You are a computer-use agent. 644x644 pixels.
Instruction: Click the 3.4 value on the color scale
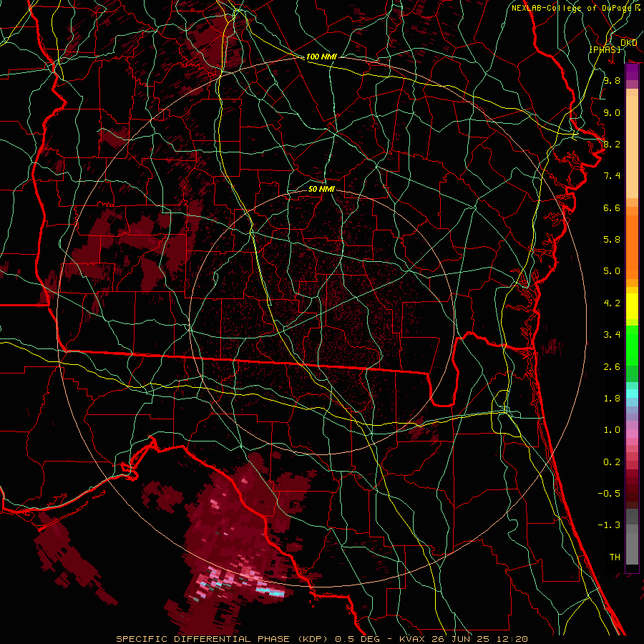coord(612,335)
